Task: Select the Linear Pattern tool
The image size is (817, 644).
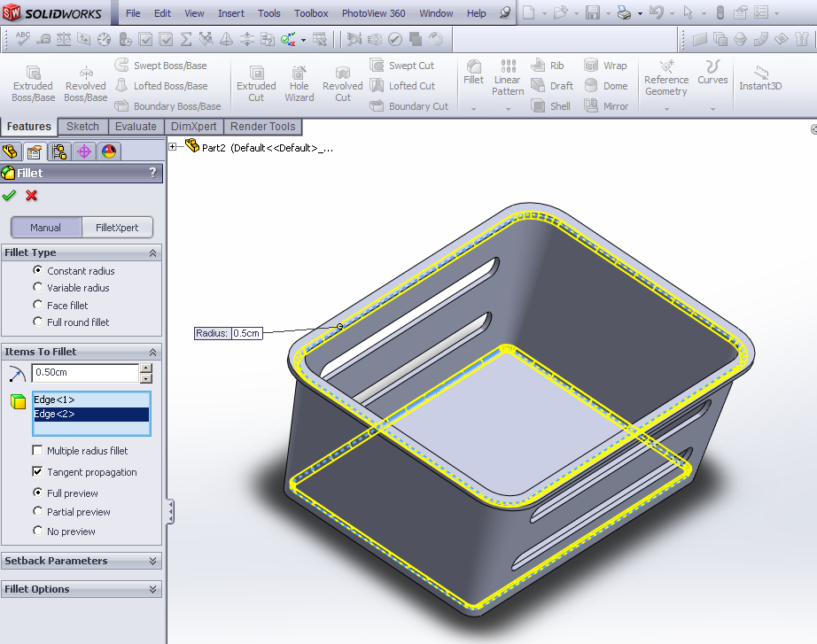Action: point(508,77)
